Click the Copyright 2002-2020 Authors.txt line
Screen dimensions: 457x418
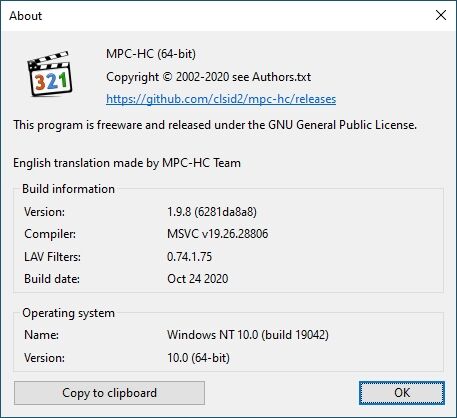coord(208,77)
